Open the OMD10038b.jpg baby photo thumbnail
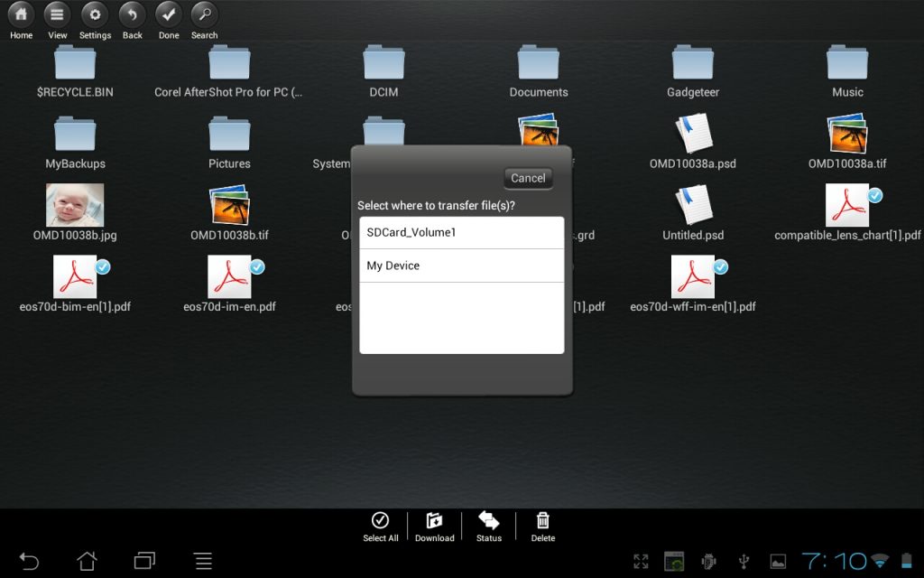 tap(75, 206)
